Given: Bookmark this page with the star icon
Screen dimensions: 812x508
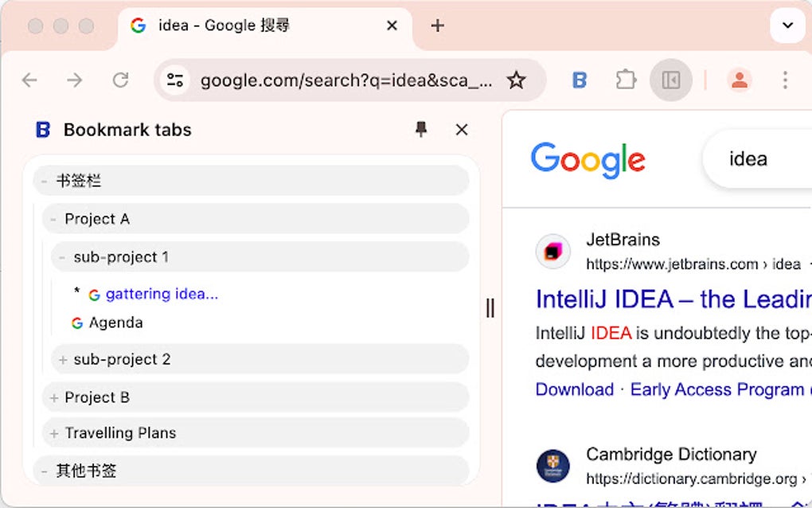Looking at the screenshot, I should (x=517, y=80).
